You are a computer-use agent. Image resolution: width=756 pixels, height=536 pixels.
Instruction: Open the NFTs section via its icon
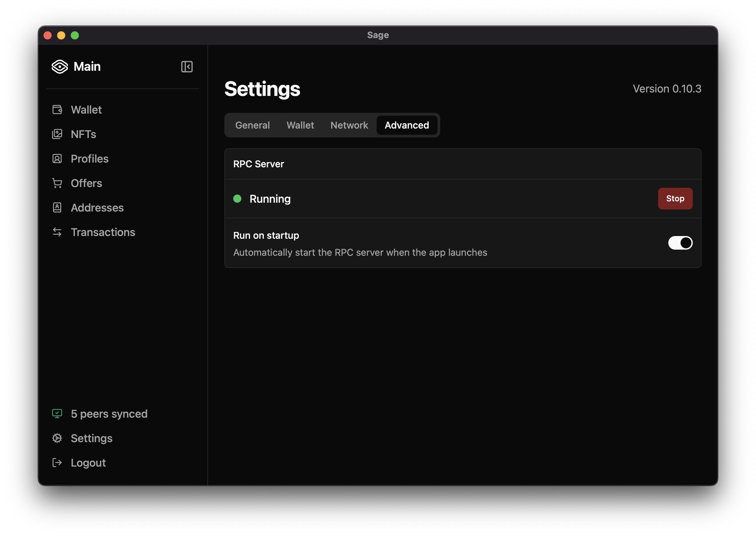point(58,134)
